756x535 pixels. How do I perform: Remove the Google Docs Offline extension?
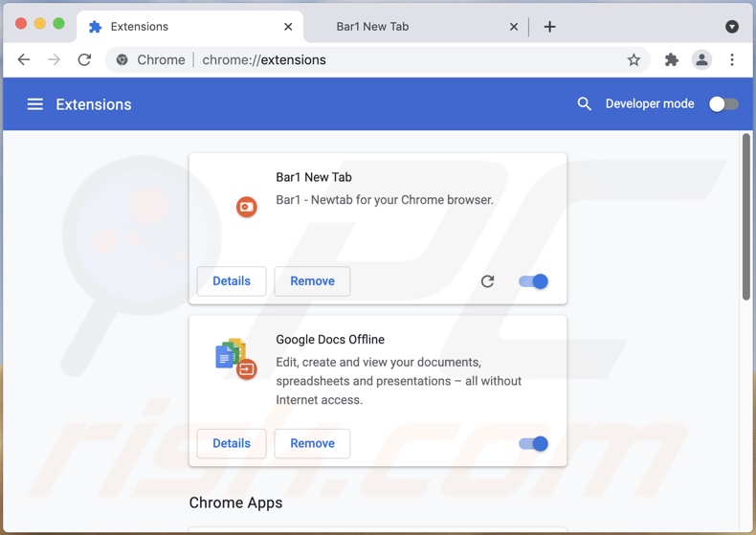point(312,443)
